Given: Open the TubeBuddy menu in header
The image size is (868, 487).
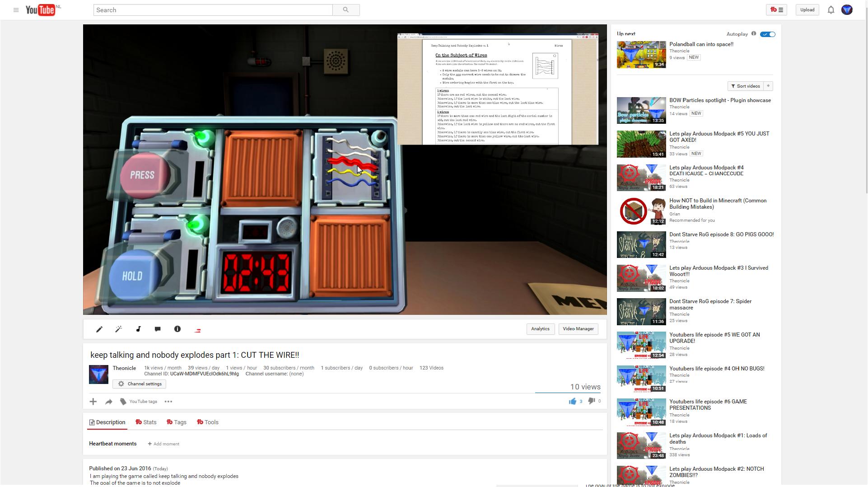Looking at the screenshot, I should pyautogui.click(x=776, y=10).
